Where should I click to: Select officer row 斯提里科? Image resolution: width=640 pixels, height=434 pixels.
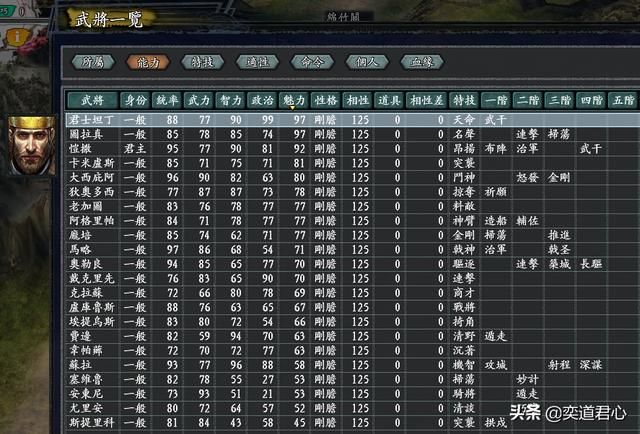tap(353, 423)
